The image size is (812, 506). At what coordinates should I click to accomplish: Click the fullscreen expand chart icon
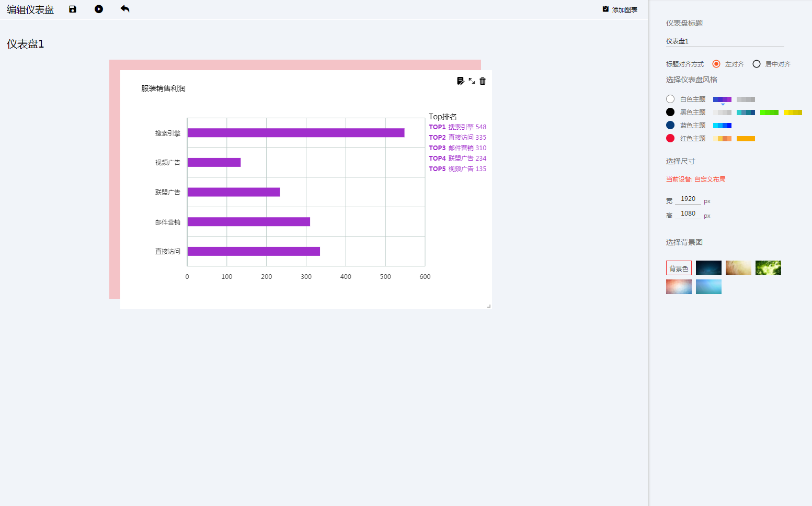pos(472,81)
